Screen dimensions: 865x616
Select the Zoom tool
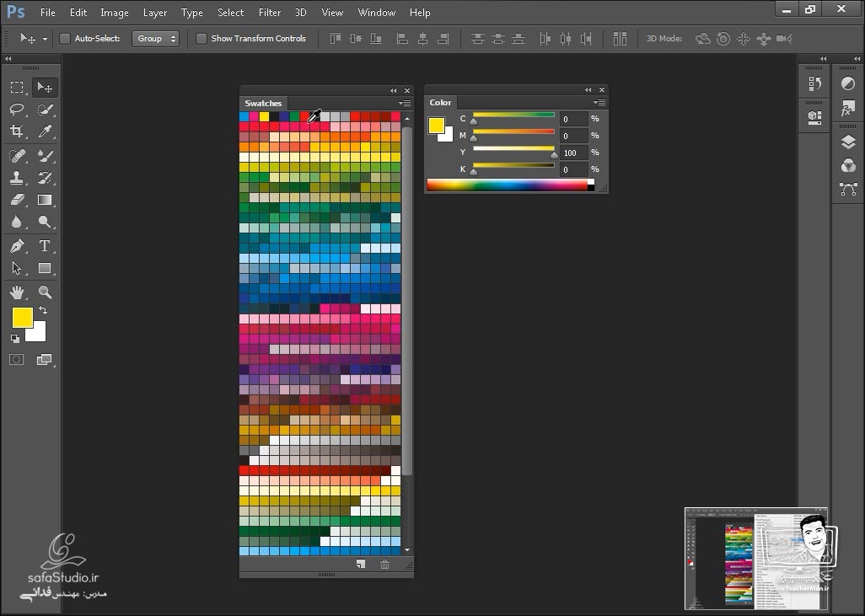45,292
